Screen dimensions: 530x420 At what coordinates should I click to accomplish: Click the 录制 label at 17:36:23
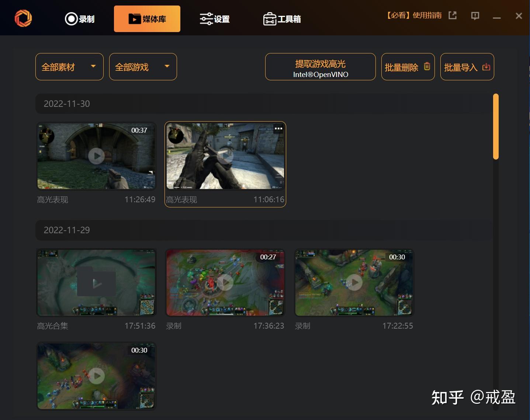click(x=174, y=326)
